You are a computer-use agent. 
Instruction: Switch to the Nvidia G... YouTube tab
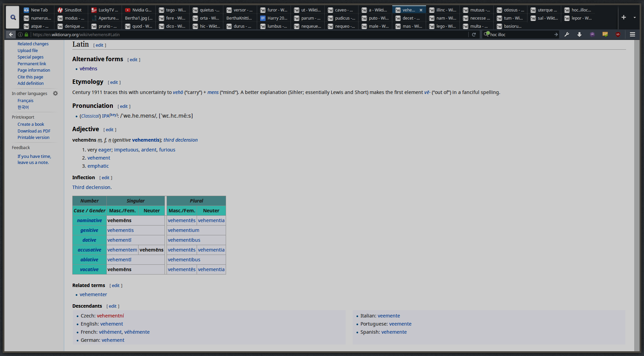139,10
